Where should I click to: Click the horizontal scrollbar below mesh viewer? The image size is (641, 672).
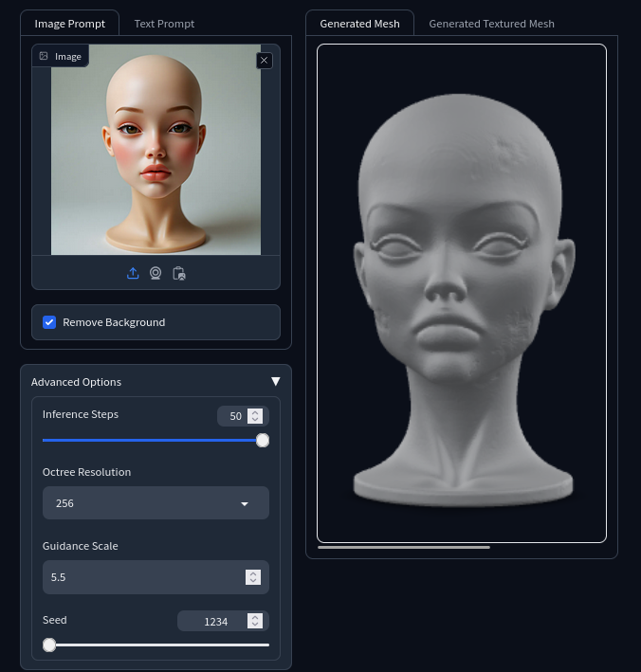tap(403, 547)
